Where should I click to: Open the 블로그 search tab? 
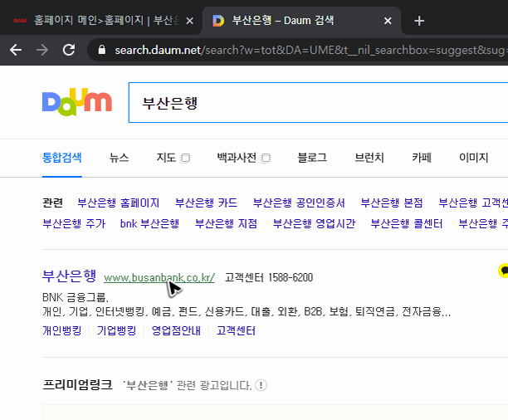coord(312,158)
